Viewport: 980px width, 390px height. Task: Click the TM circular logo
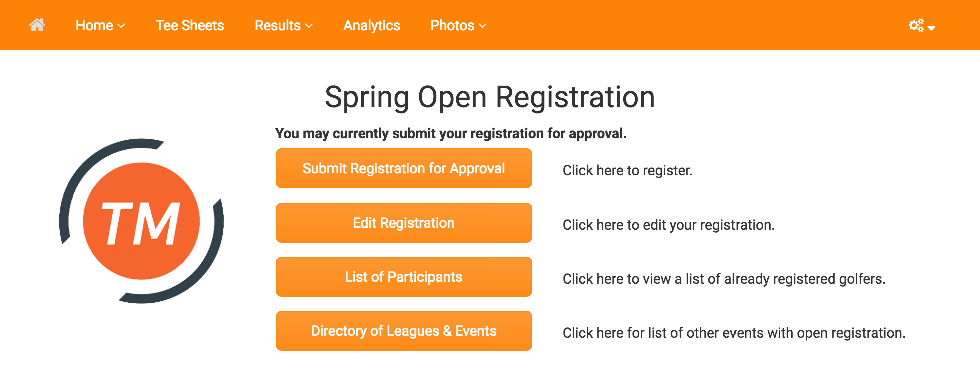point(141,221)
